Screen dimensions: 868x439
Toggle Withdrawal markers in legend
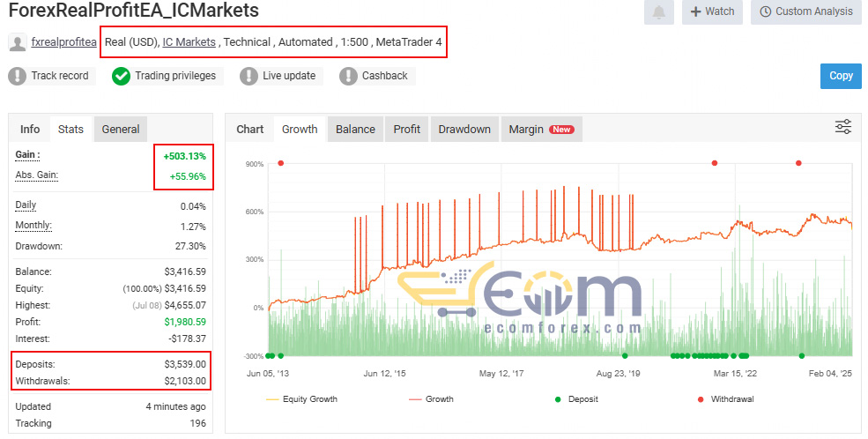(x=726, y=399)
